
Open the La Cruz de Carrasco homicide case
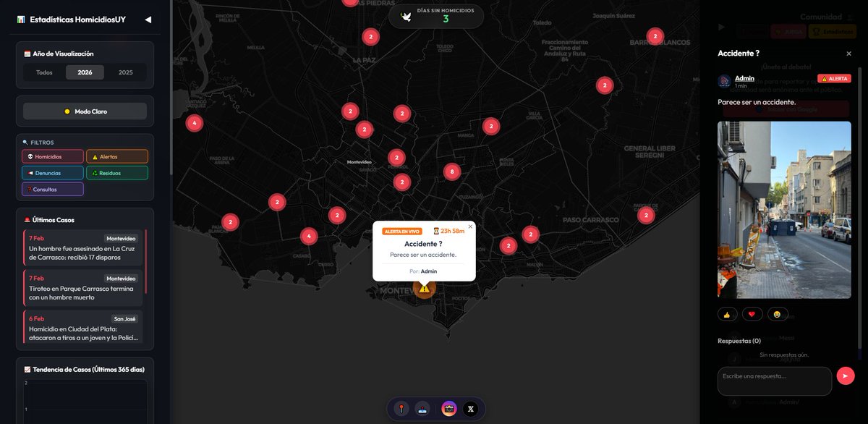83,247
